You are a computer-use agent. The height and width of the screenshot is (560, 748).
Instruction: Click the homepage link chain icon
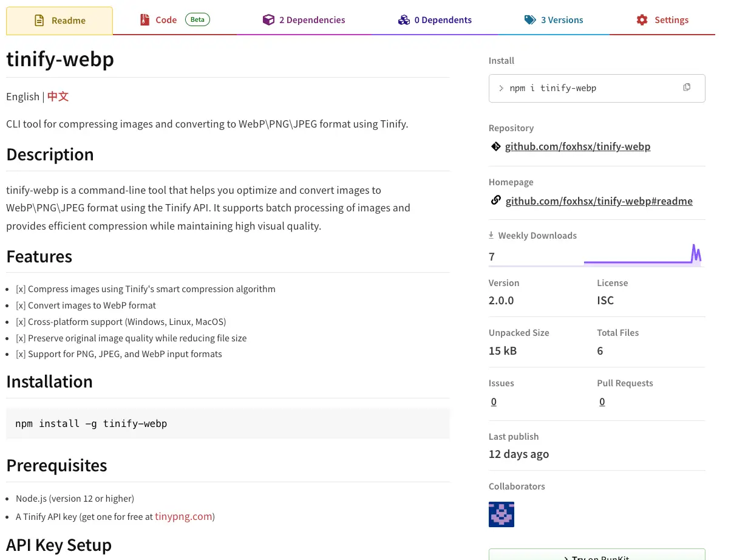coord(495,200)
